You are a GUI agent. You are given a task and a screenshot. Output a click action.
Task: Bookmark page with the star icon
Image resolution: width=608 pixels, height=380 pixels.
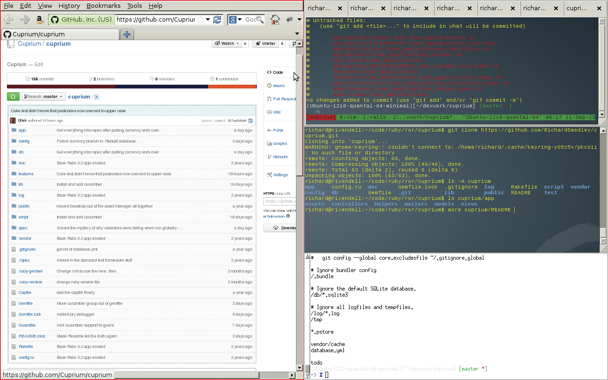coord(200,19)
